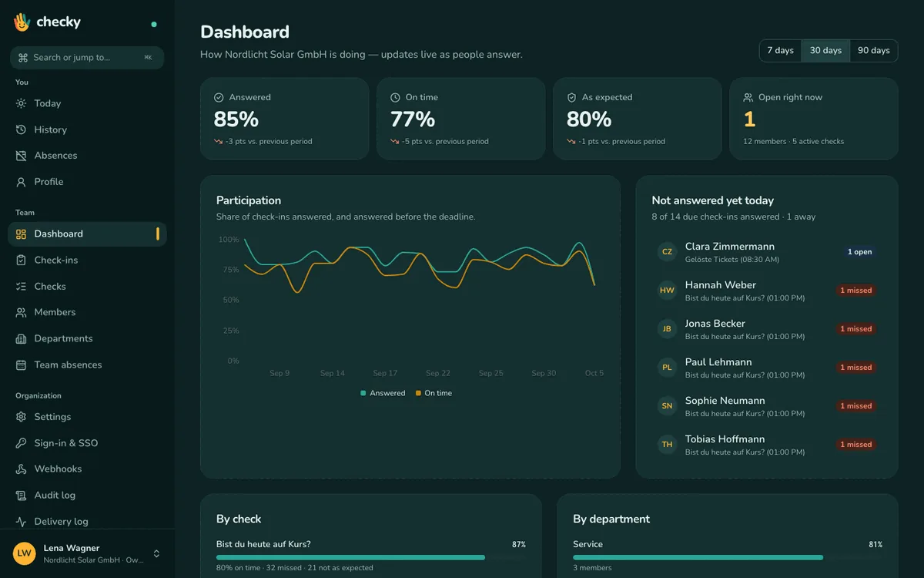Click the command icon in search box
The width and height of the screenshot is (924, 578).
[x=23, y=57]
